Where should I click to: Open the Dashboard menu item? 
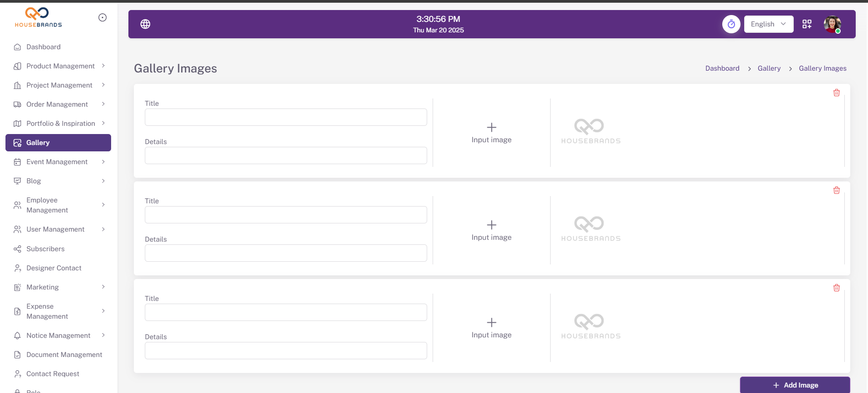(x=43, y=47)
